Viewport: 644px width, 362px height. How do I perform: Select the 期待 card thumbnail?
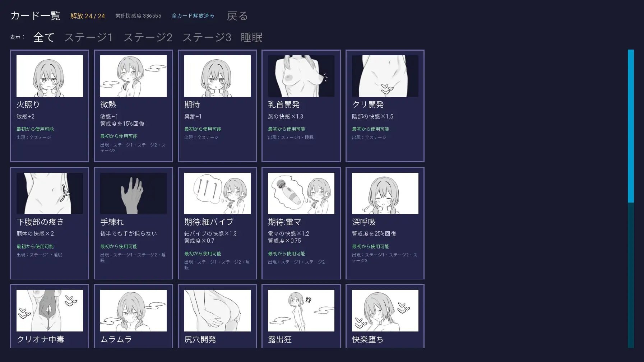[217, 76]
